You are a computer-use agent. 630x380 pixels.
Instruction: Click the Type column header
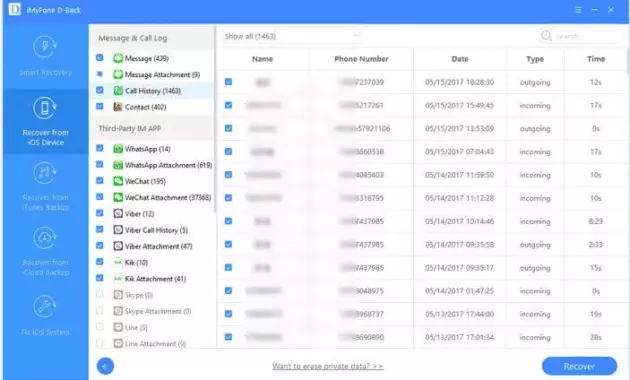[535, 59]
